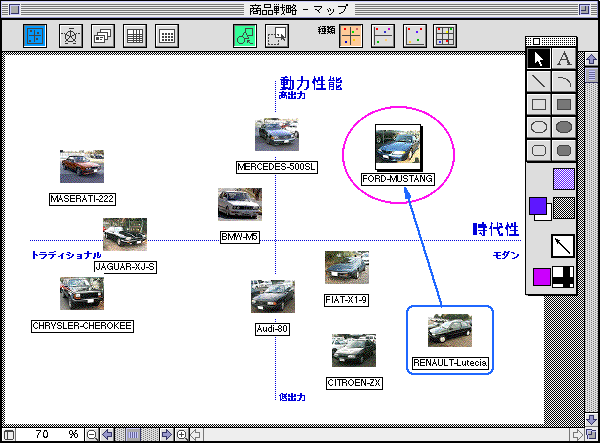Toggle the green shapes drawing mode icon

245,36
